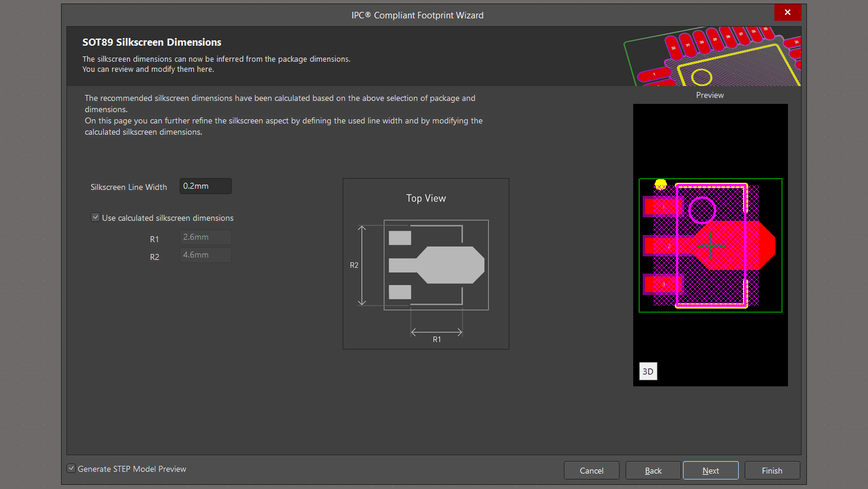Image resolution: width=868 pixels, height=489 pixels.
Task: Proceed with the Next button
Action: tap(710, 471)
